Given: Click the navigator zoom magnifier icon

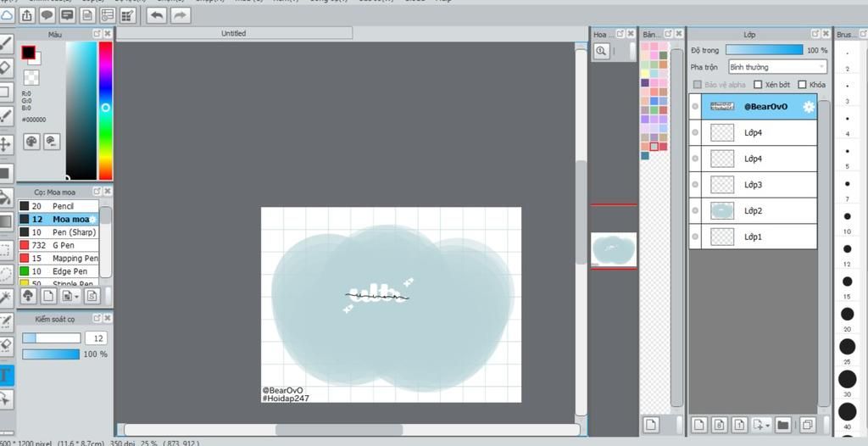Looking at the screenshot, I should coord(601,52).
